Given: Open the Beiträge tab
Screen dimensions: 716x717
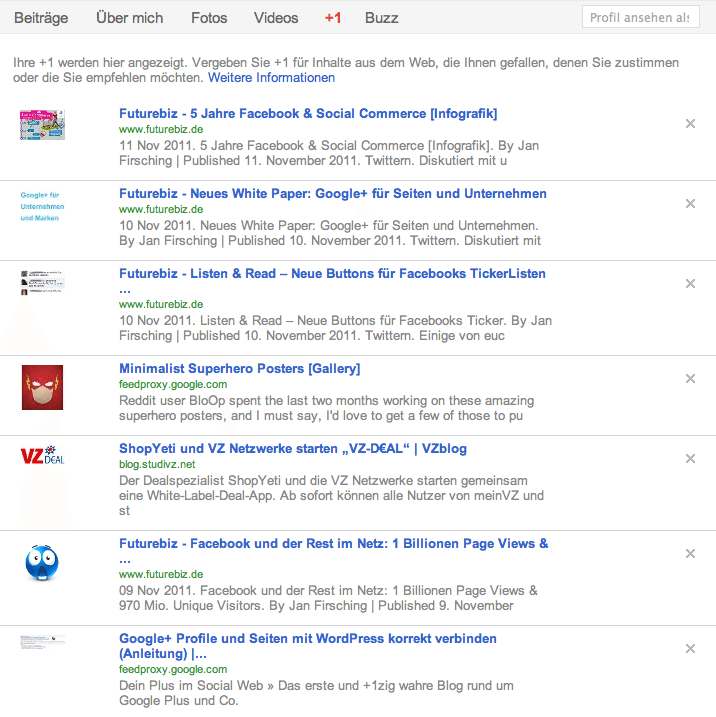Looking at the screenshot, I should (x=41, y=18).
